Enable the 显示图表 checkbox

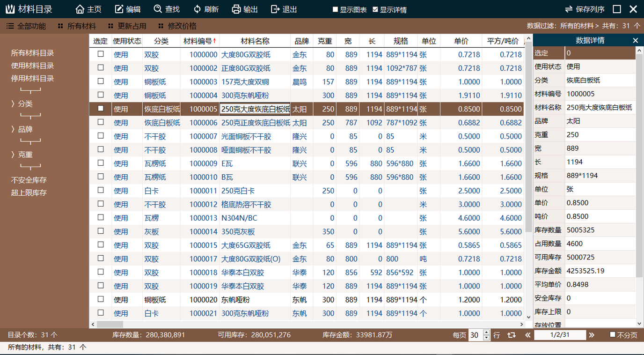coord(335,9)
